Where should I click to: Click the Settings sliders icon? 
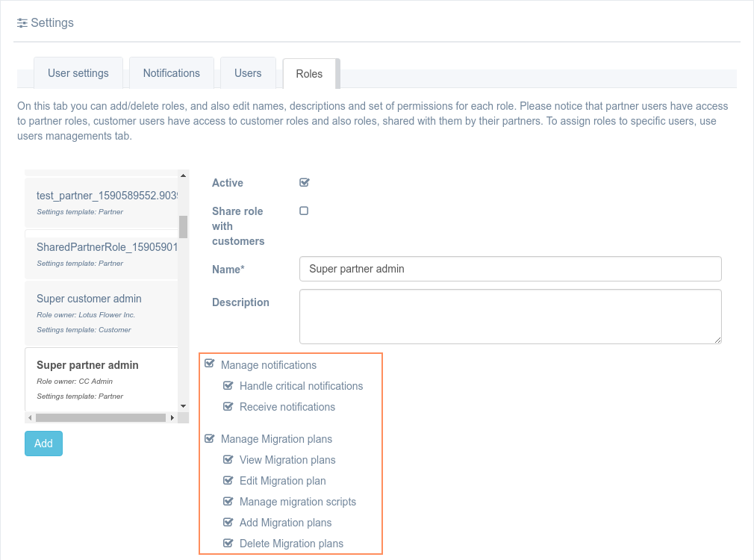coord(22,23)
